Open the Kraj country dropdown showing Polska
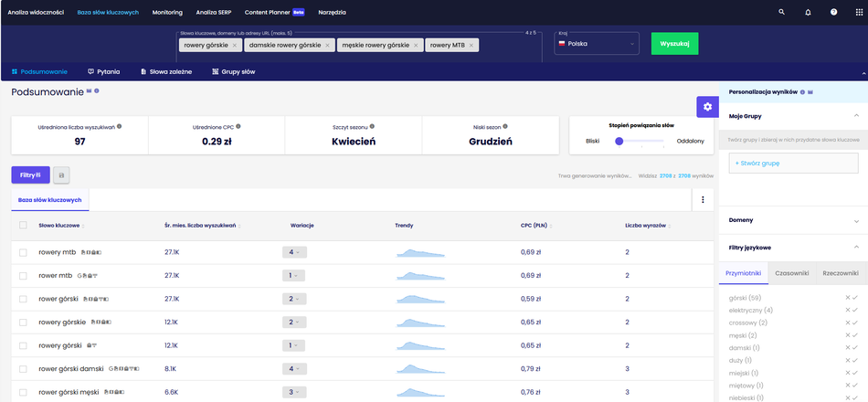Viewport: 868px width, 402px height. tap(596, 44)
